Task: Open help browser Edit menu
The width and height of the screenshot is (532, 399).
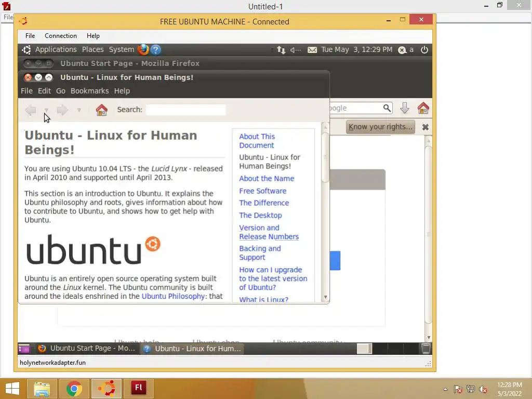Action: 44,91
